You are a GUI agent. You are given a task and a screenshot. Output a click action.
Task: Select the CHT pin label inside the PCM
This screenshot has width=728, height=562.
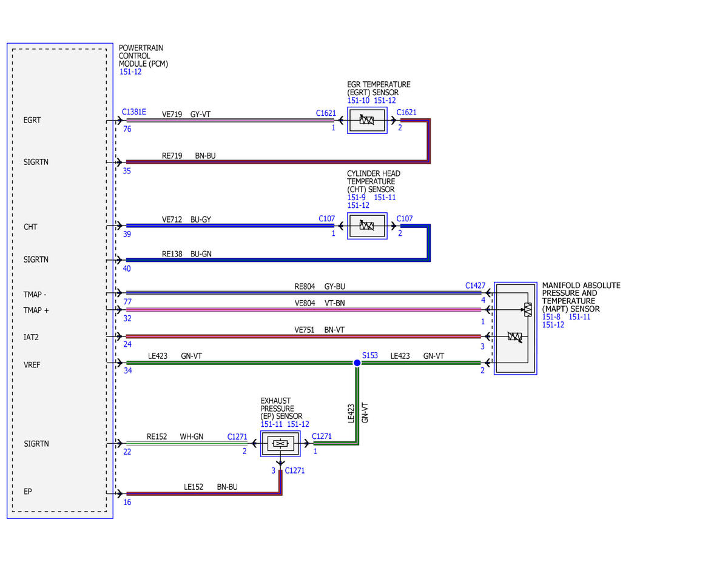tap(30, 227)
